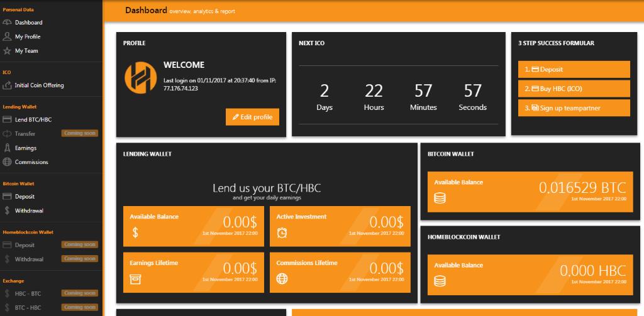Open Earnings under Lending Wallet
The image size is (644, 316).
(x=26, y=148)
